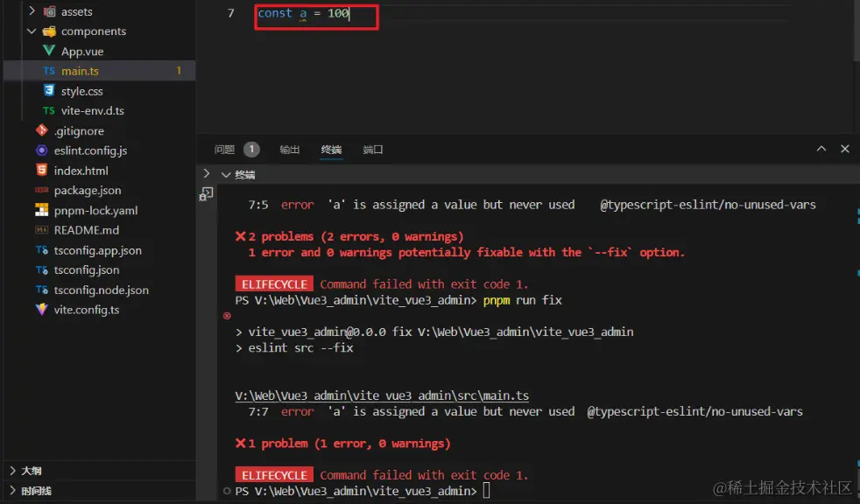860x504 pixels.
Task: Open tsconfig.app.json file
Action: (97, 250)
